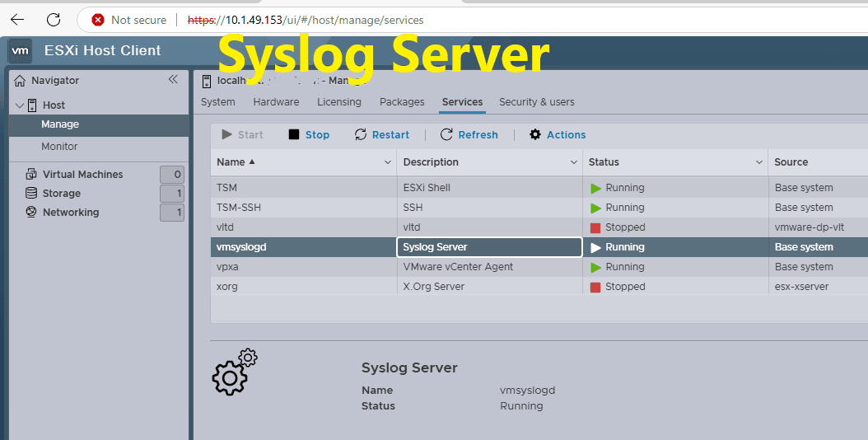Screen dimensions: 868x440
Task: Select the Services tab
Action: pos(462,102)
